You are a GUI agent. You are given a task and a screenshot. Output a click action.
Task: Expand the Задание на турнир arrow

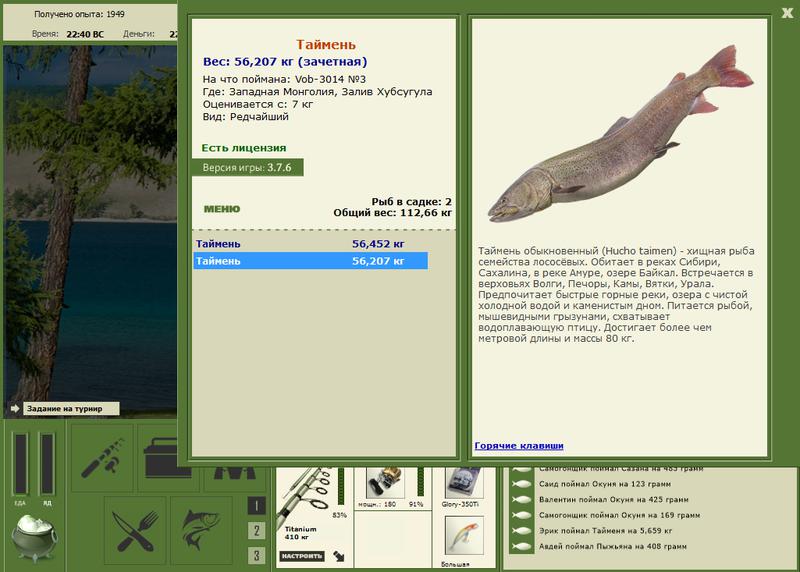(x=15, y=408)
